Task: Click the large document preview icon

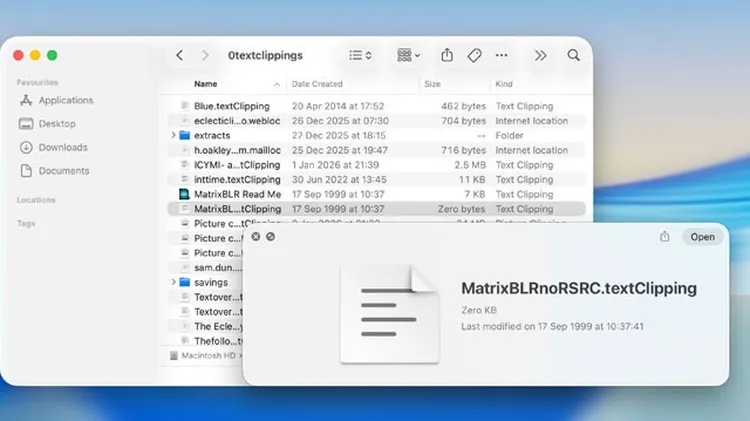Action: [x=388, y=314]
